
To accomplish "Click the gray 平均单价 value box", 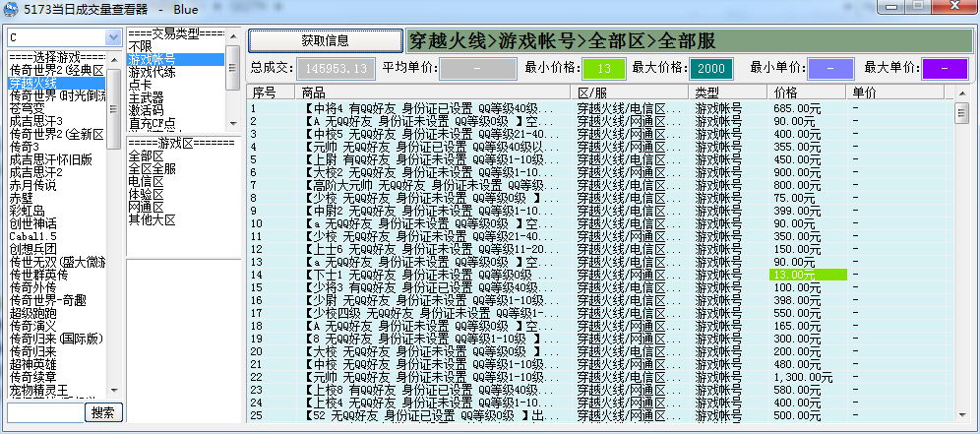I will pyautogui.click(x=478, y=69).
